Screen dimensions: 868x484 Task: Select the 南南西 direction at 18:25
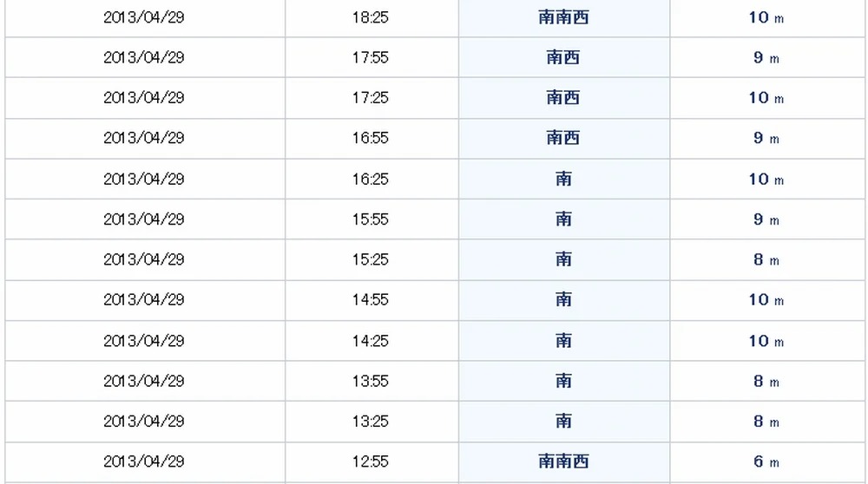point(563,17)
